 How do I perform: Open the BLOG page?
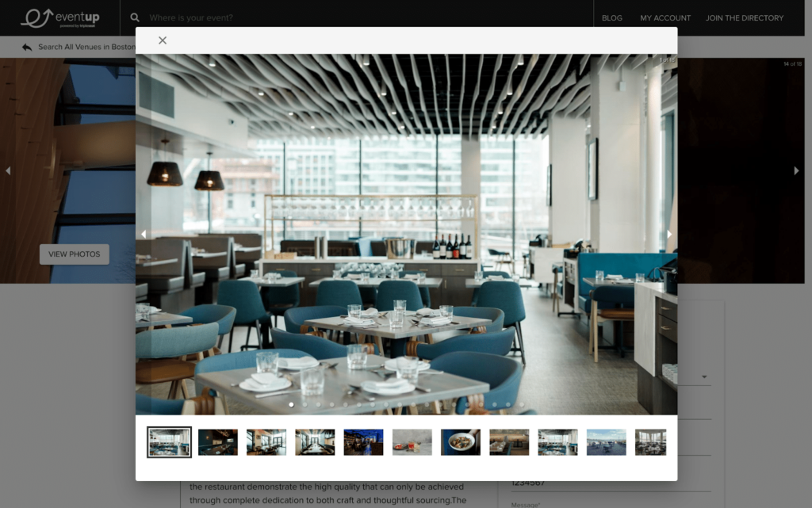(x=611, y=18)
